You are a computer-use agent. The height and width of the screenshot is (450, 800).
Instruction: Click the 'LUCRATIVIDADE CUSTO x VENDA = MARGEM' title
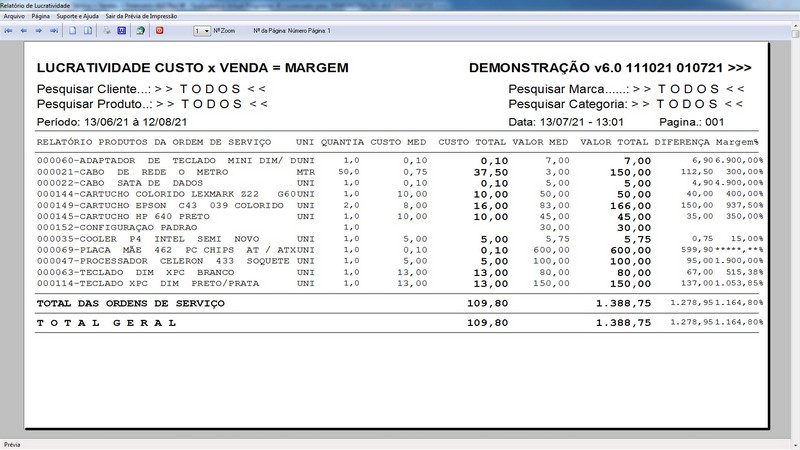pos(193,68)
